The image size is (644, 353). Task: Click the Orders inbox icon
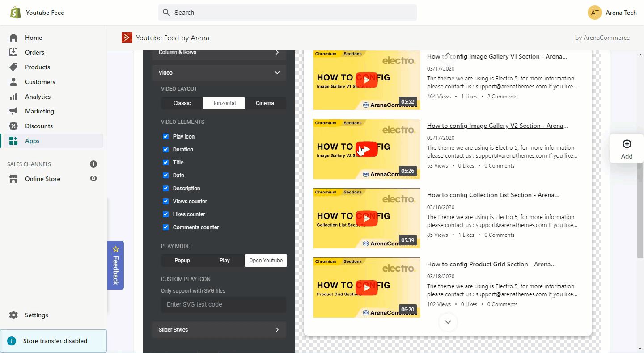click(x=13, y=52)
